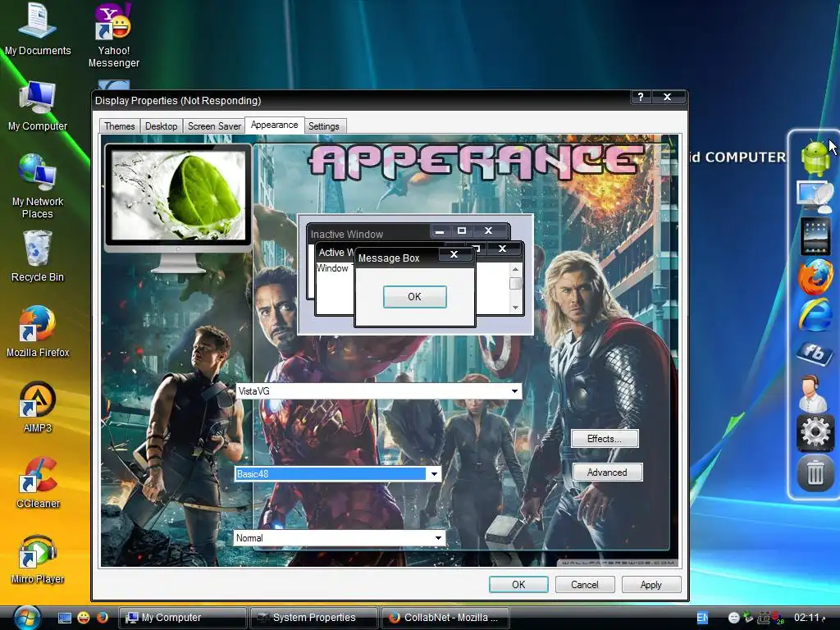Launch the Miro Player desktop shortcut
The height and width of the screenshot is (630, 840).
[38, 558]
